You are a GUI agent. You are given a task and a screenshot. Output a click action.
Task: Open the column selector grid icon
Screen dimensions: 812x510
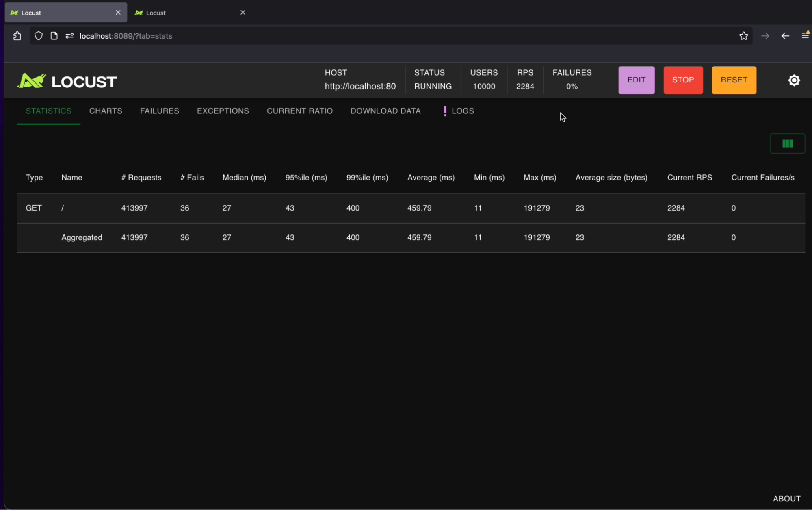(787, 143)
